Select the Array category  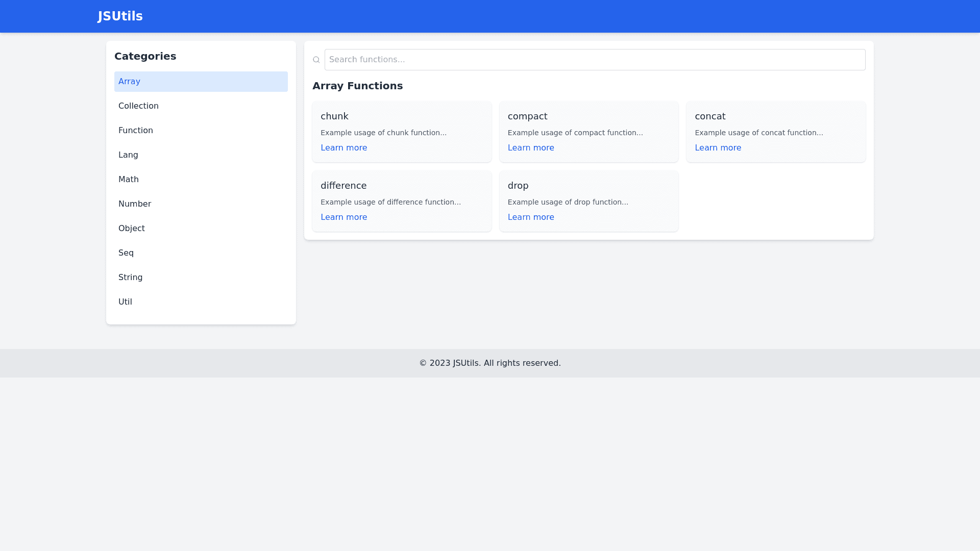(201, 82)
